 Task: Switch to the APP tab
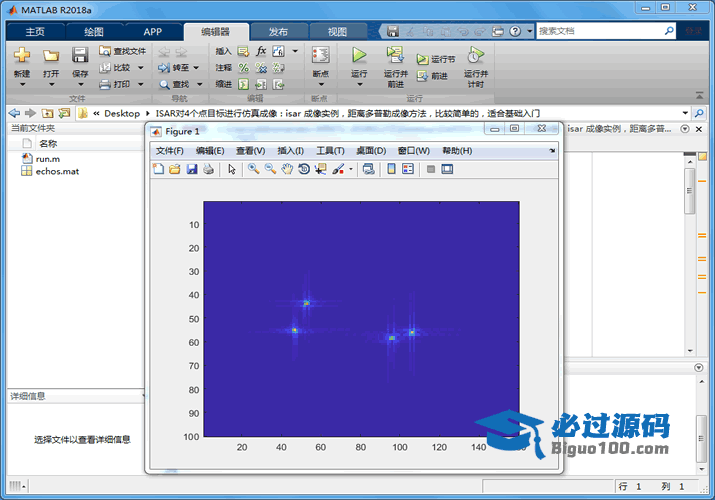152,31
